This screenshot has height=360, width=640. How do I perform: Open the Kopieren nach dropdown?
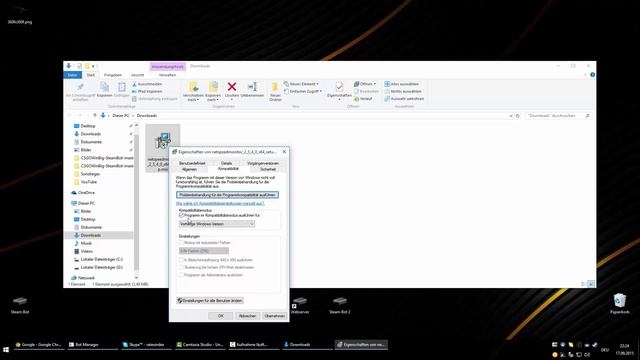213,98
